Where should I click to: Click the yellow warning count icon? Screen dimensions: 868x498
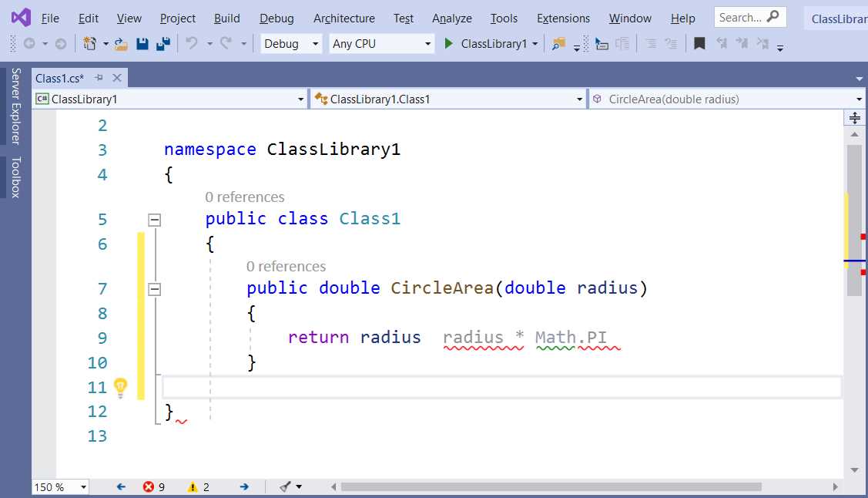click(193, 487)
